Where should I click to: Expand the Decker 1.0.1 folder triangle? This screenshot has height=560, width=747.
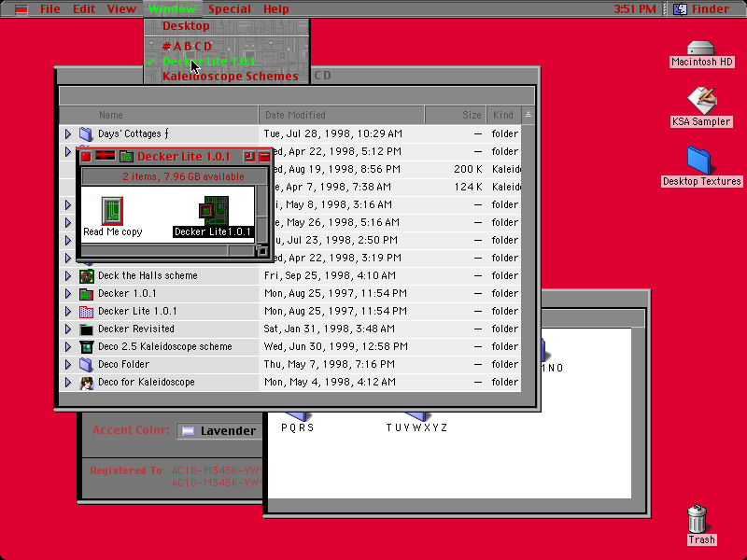point(67,293)
